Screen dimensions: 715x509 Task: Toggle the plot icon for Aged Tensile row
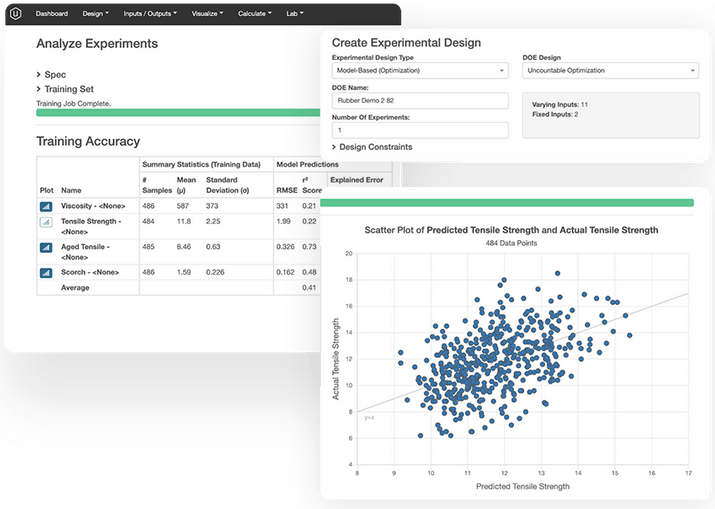click(46, 248)
